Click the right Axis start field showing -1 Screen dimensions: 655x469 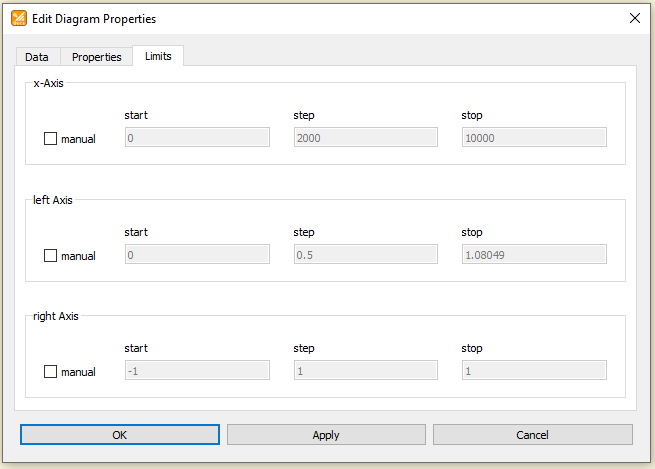(x=197, y=370)
